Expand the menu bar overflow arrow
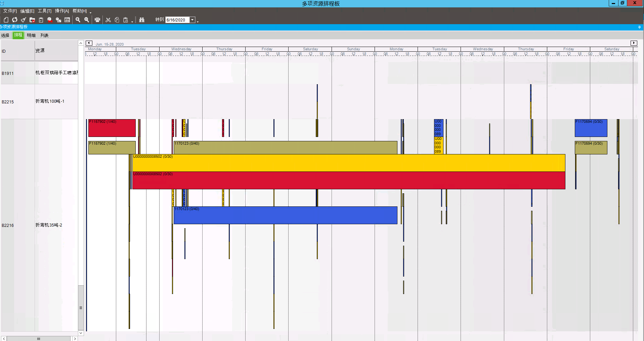 point(91,12)
